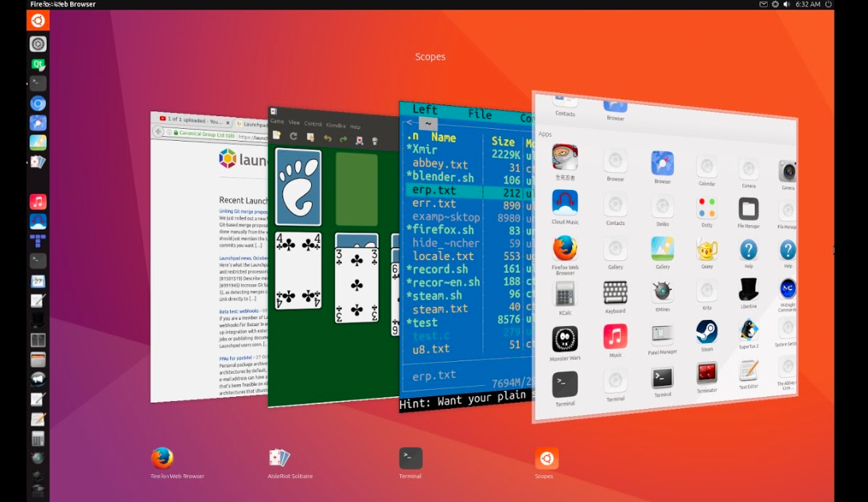Viewport: 868px width, 502px height.
Task: Select the Firefox Web Browser spread icon at bottom
Action: coord(162,458)
